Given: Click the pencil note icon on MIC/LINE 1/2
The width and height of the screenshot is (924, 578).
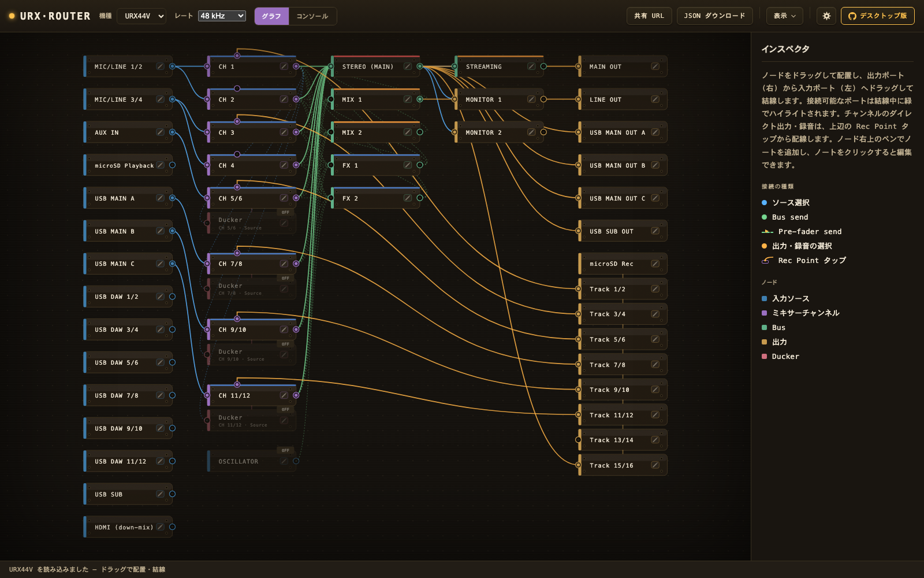Looking at the screenshot, I should pos(160,66).
